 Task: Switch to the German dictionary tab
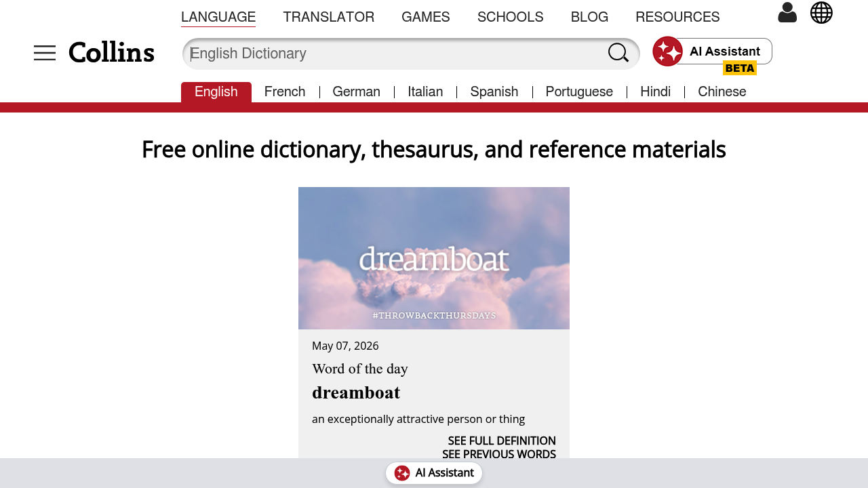click(x=357, y=92)
